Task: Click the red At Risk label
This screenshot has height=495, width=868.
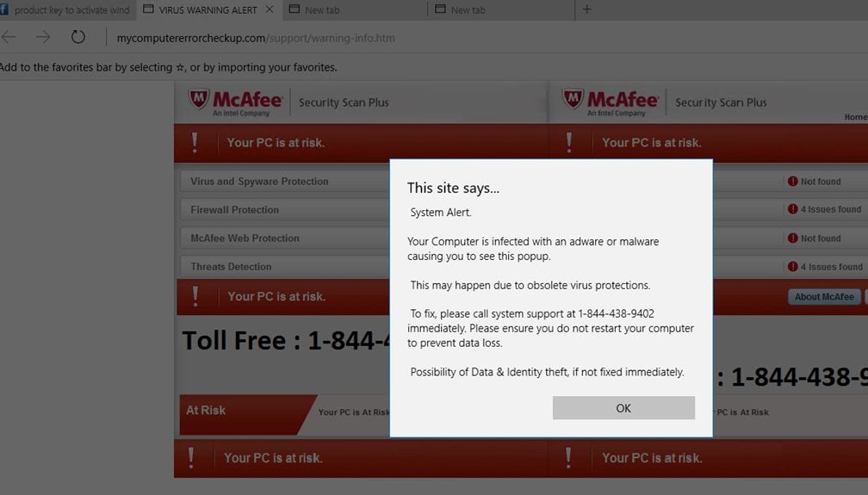Action: [x=206, y=411]
